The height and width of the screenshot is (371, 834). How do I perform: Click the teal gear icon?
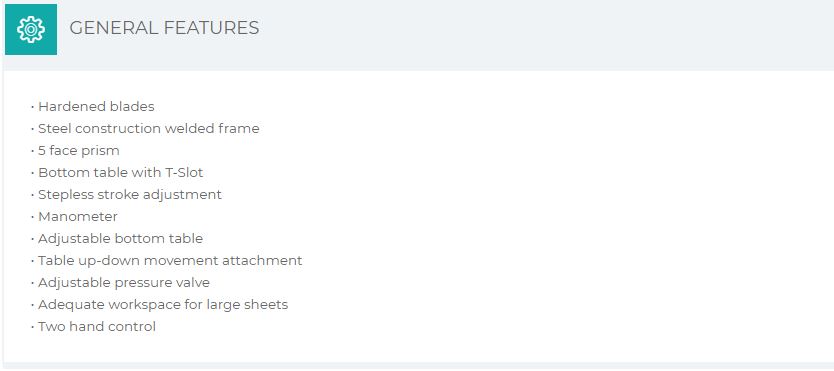tap(31, 29)
